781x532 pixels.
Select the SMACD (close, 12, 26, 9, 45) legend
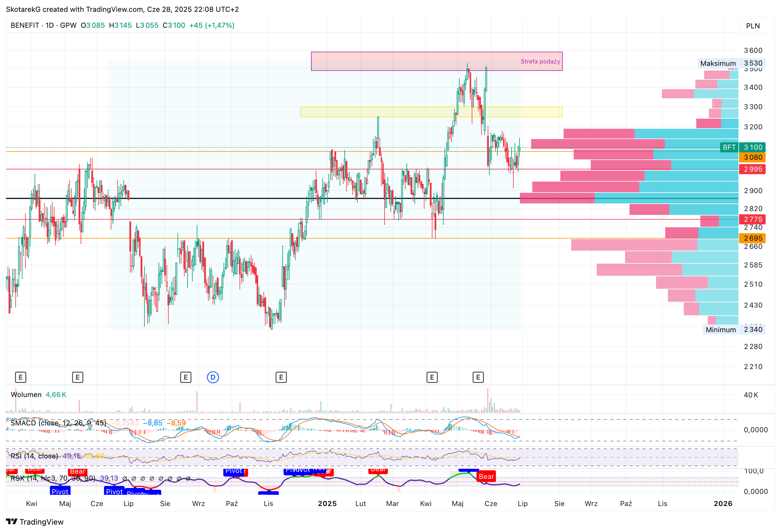[58, 423]
